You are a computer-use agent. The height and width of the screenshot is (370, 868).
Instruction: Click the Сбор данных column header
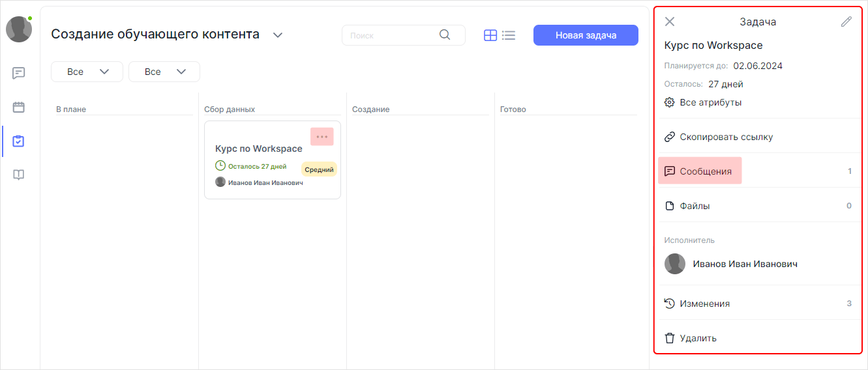click(x=230, y=109)
